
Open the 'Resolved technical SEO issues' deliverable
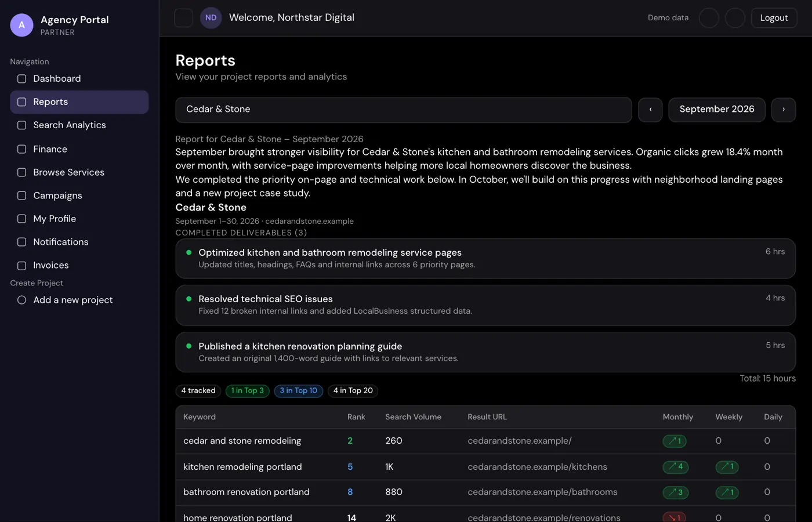(x=485, y=305)
